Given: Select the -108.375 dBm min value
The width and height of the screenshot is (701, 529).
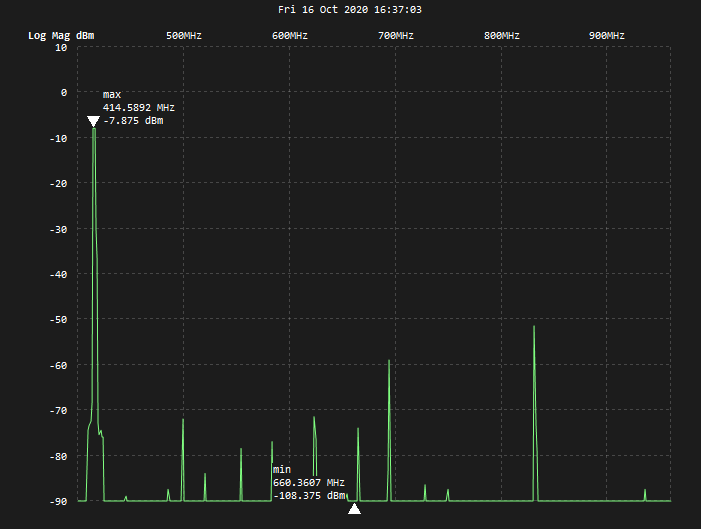Looking at the screenshot, I should (x=309, y=495).
